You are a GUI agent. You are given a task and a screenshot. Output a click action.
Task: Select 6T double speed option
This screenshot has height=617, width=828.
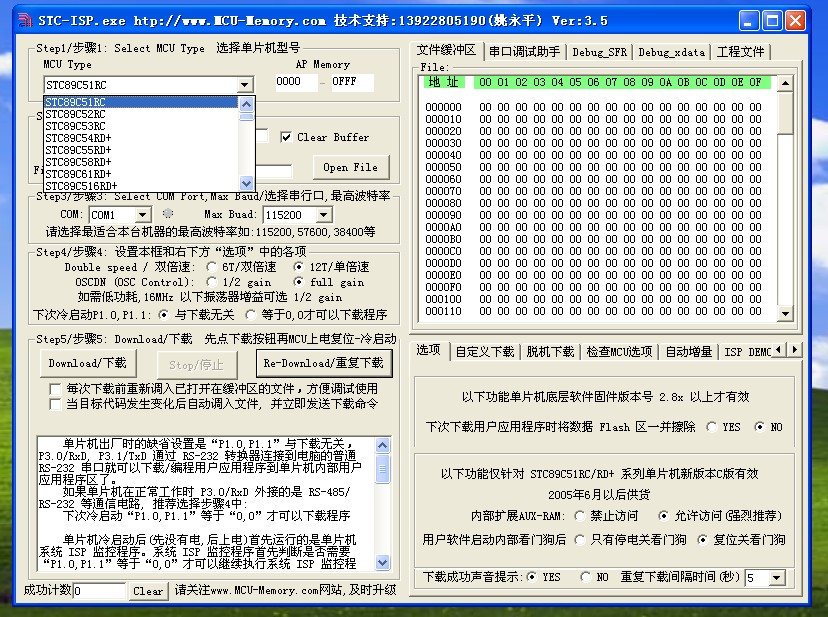(x=212, y=267)
